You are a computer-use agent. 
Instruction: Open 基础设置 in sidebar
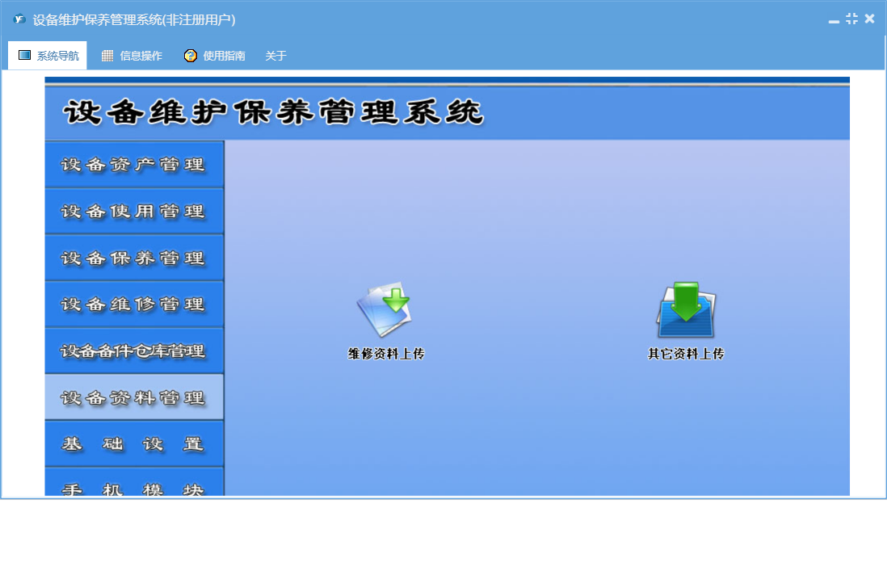135,443
